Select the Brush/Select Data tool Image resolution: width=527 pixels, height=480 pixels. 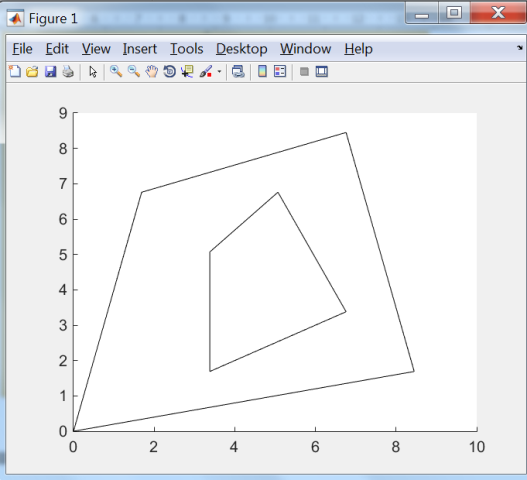(206, 72)
